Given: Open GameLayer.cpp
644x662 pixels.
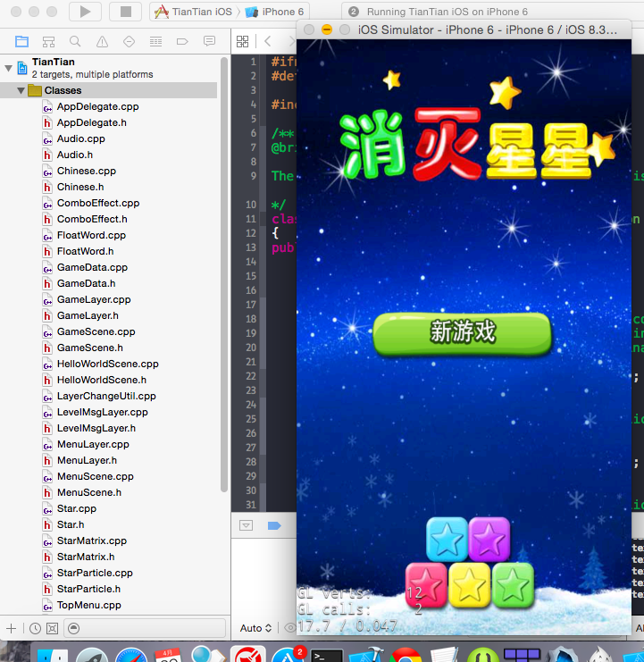Looking at the screenshot, I should coord(94,299).
